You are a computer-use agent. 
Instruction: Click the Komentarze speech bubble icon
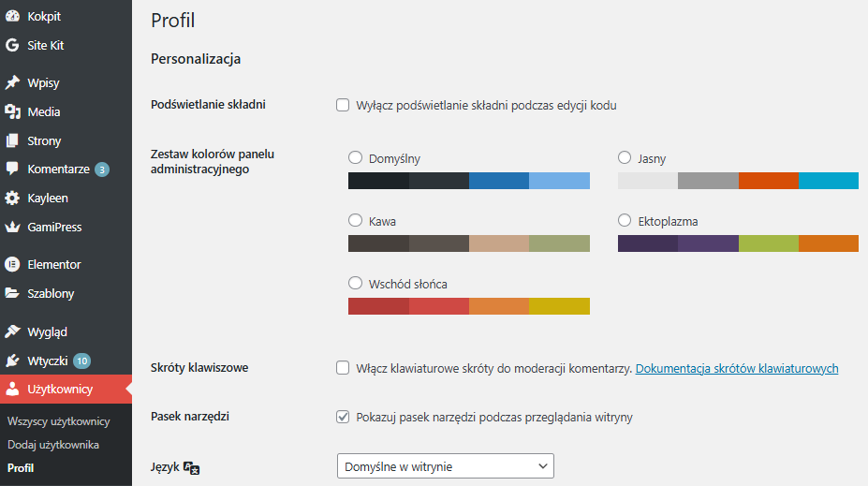coord(12,169)
